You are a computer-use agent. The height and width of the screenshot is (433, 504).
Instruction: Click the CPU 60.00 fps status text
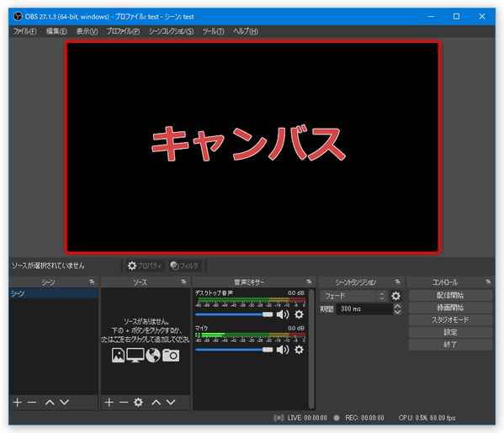[x=427, y=418]
